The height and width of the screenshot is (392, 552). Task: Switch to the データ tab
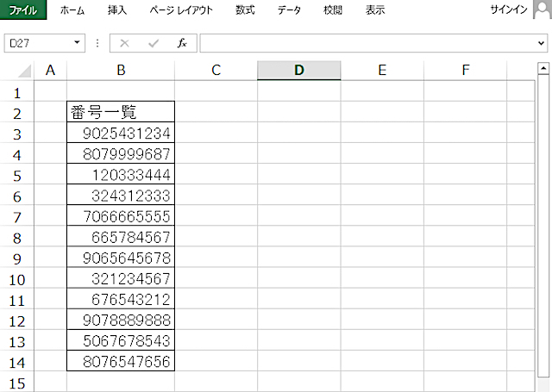click(x=289, y=10)
